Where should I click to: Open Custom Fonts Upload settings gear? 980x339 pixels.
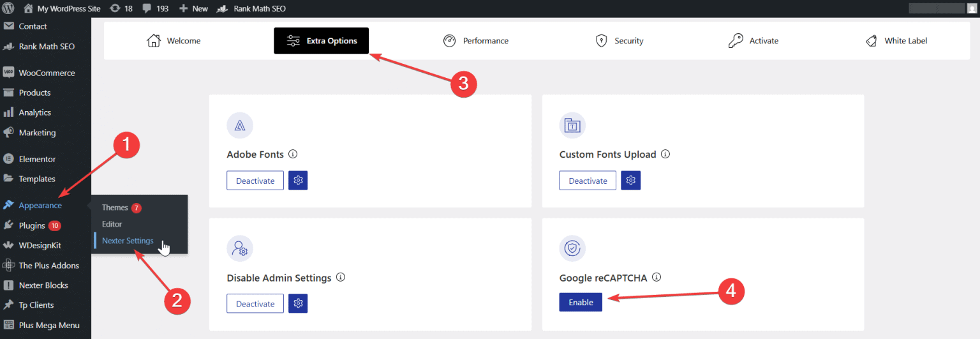tap(630, 181)
